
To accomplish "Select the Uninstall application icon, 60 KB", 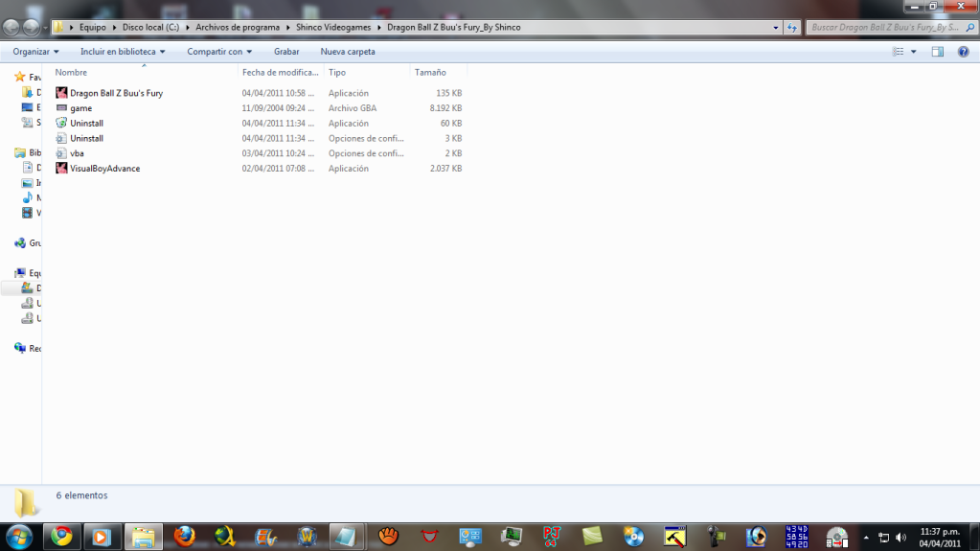I will coord(61,123).
